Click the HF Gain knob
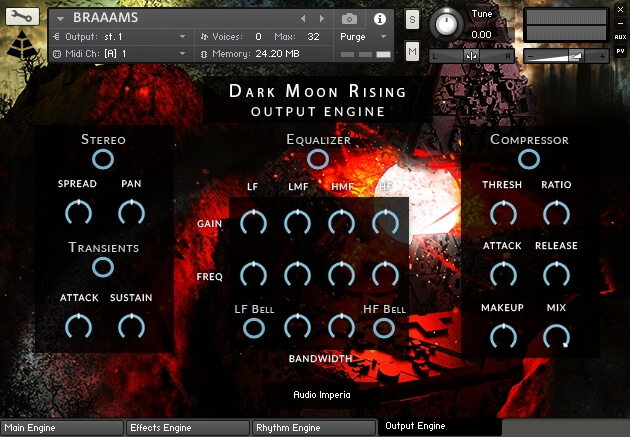 pyautogui.click(x=385, y=222)
